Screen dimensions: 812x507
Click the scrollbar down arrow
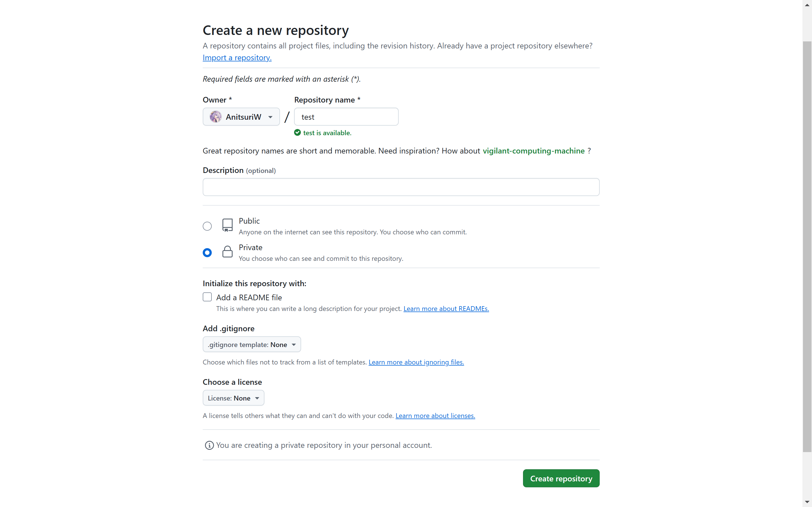(x=807, y=502)
